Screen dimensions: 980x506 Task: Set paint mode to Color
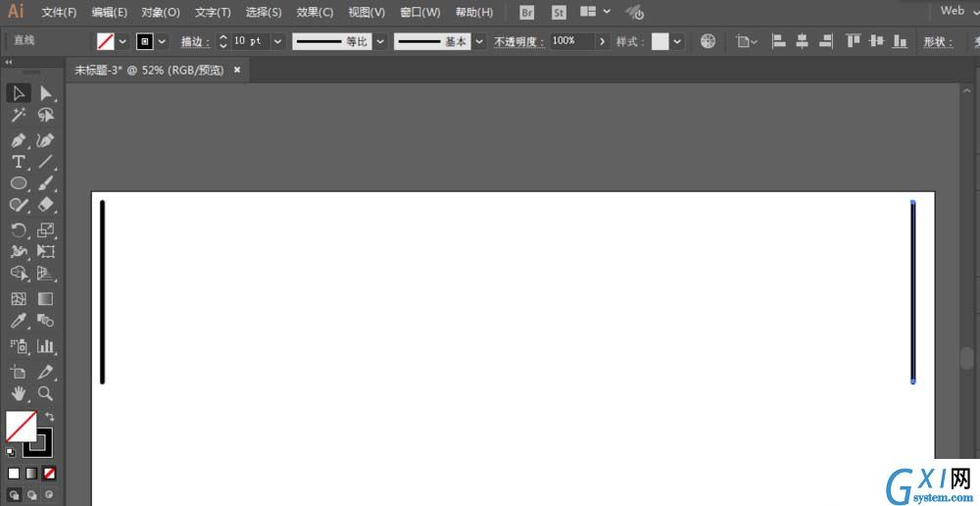[x=14, y=474]
